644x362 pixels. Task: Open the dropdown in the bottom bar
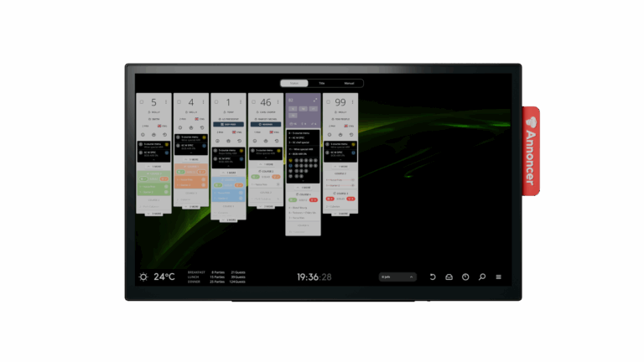397,277
